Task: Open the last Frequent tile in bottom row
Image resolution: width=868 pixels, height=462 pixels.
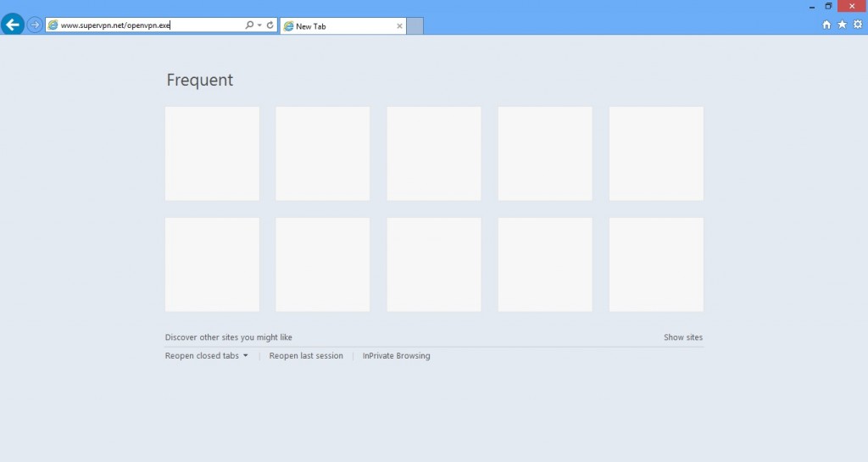Action: tap(656, 264)
